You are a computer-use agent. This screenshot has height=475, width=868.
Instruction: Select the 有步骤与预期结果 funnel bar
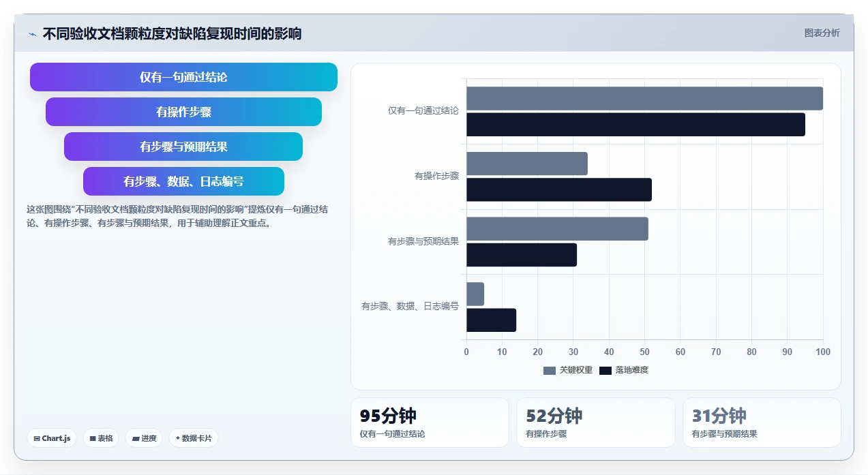[183, 147]
